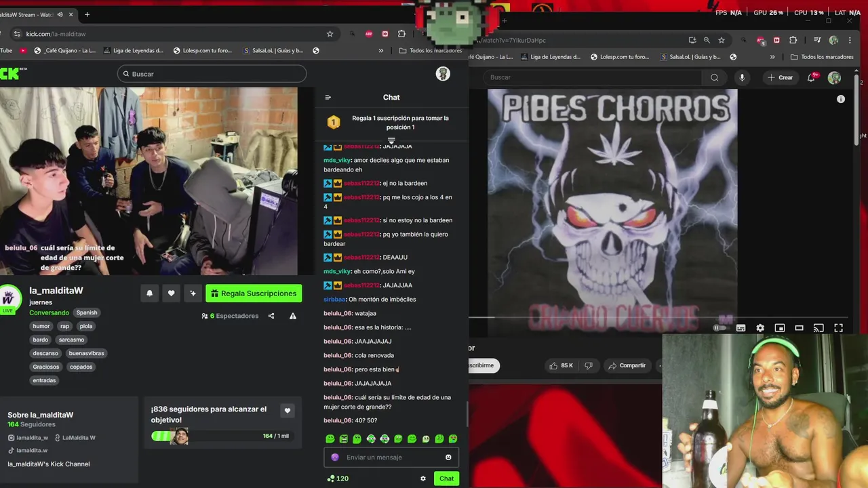Open YouTube player settings gear
This screenshot has height=488, width=868.
point(760,328)
